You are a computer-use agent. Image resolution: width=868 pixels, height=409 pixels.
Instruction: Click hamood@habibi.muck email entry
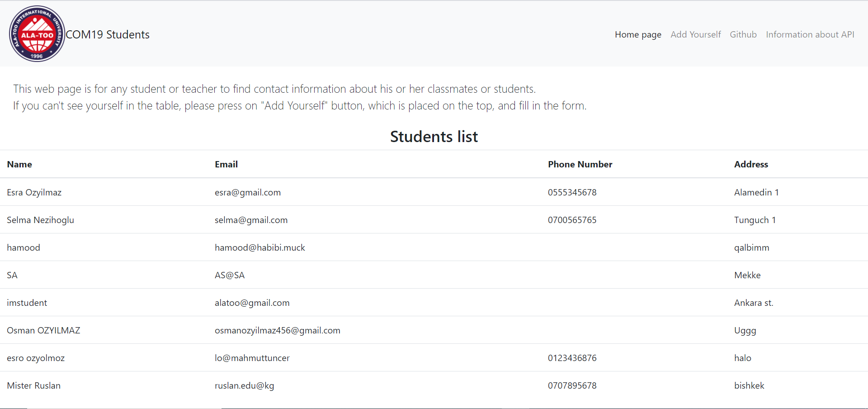[x=259, y=248]
